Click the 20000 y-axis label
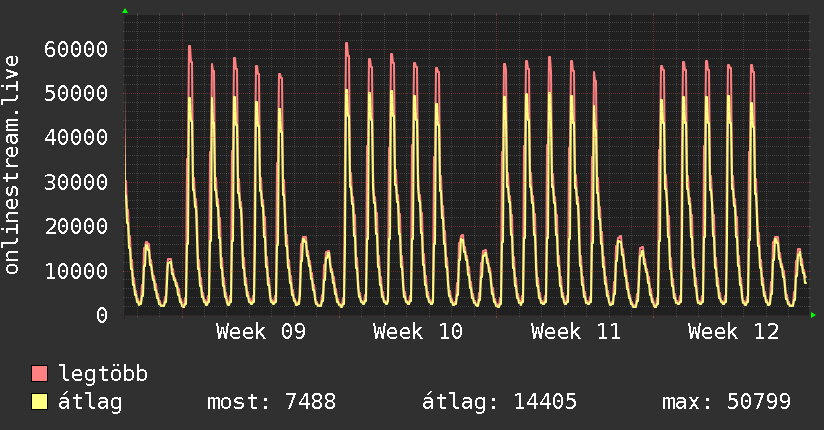Screen dimensions: 824x430 76,227
